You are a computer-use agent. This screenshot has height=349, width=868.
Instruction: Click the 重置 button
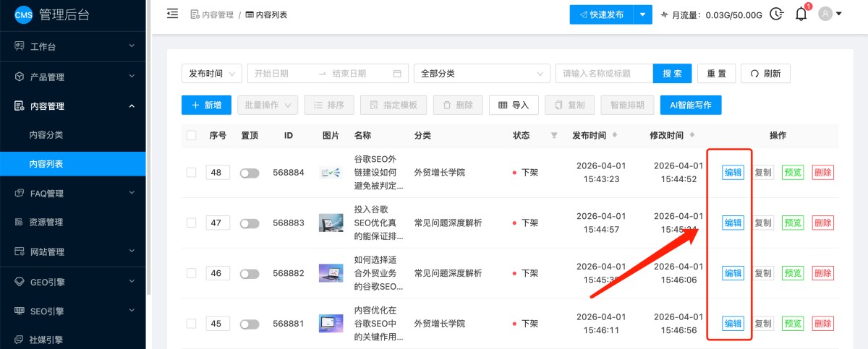716,74
